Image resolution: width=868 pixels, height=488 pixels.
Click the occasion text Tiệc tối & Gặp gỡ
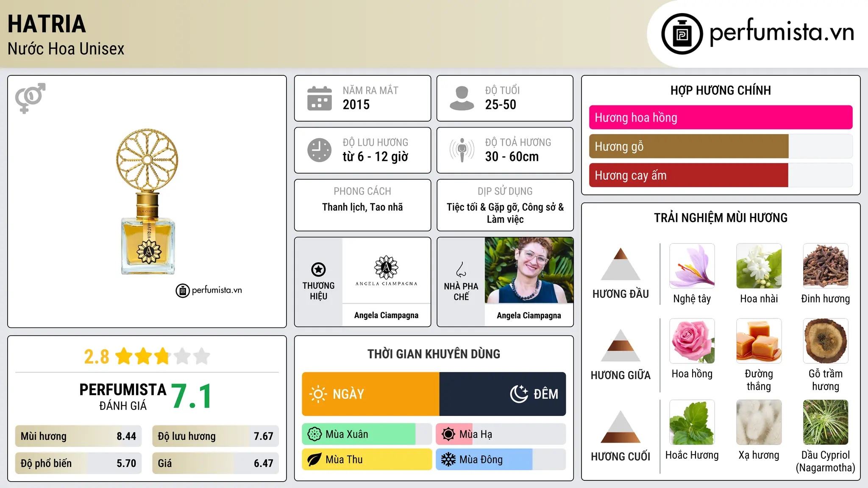[x=482, y=207]
